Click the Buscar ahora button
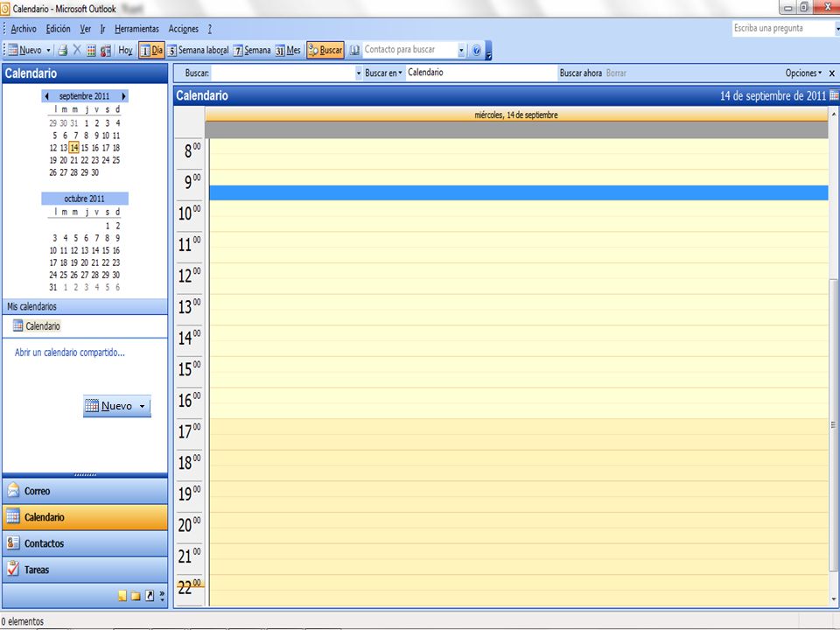 pos(581,73)
